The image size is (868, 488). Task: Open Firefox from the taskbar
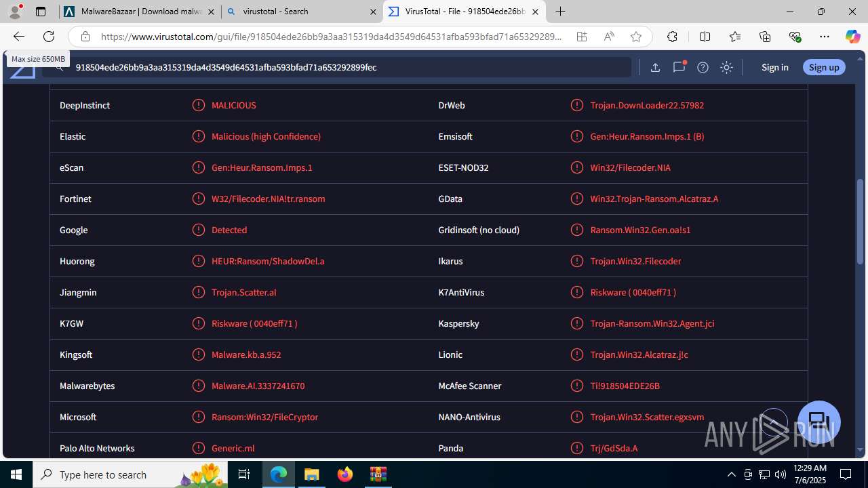345,474
